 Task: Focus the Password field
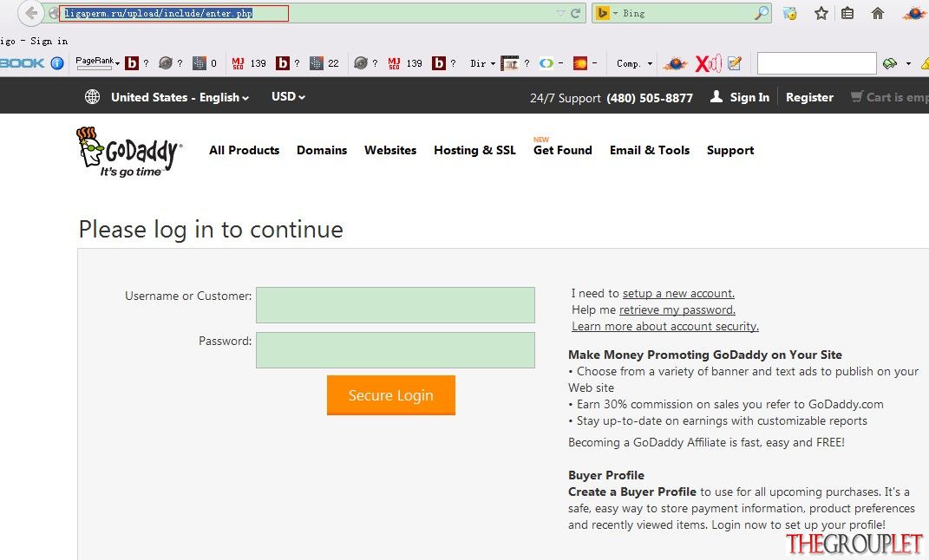tap(396, 350)
